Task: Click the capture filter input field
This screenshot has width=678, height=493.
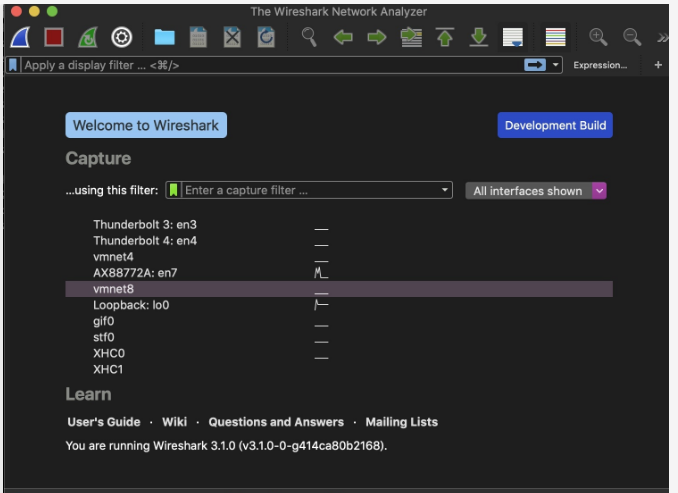Action: tap(309, 190)
